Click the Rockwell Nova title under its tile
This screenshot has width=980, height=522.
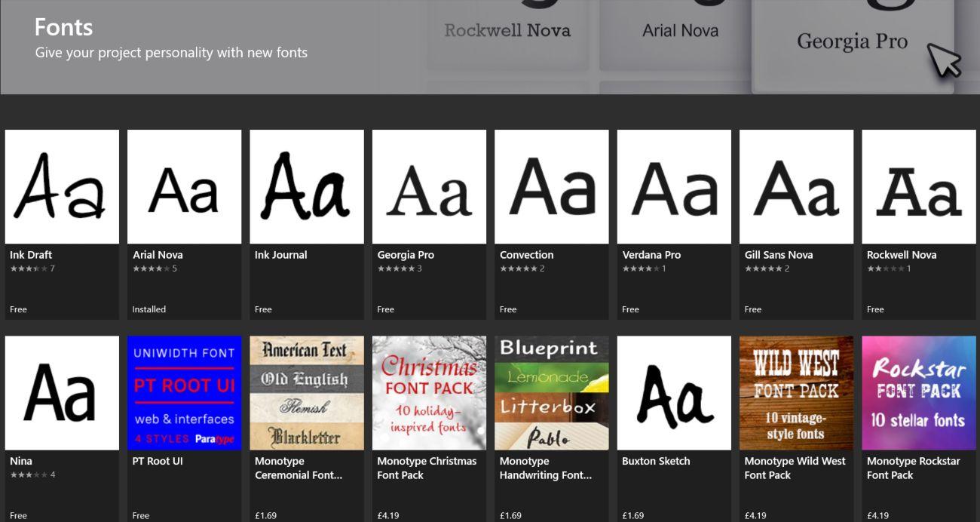click(x=902, y=255)
